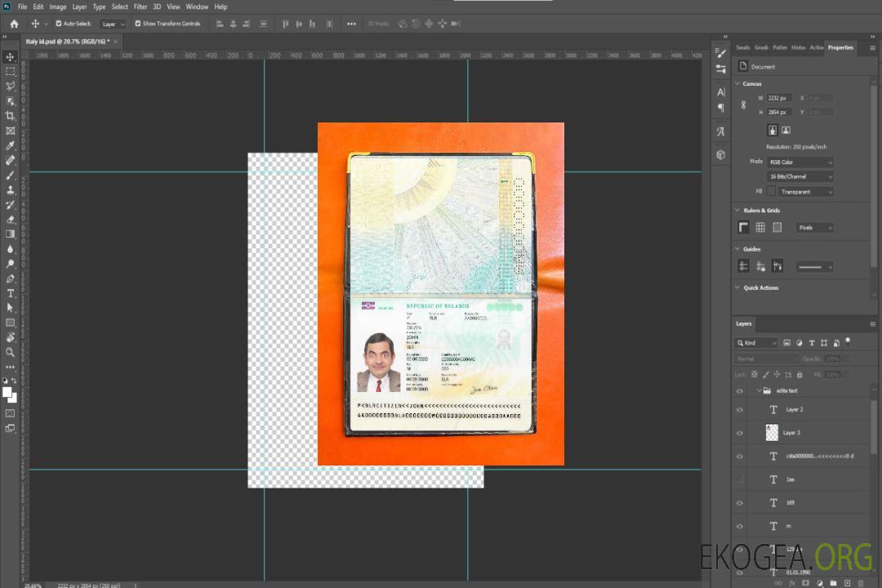
Task: Click the canvas width W field
Action: click(779, 98)
